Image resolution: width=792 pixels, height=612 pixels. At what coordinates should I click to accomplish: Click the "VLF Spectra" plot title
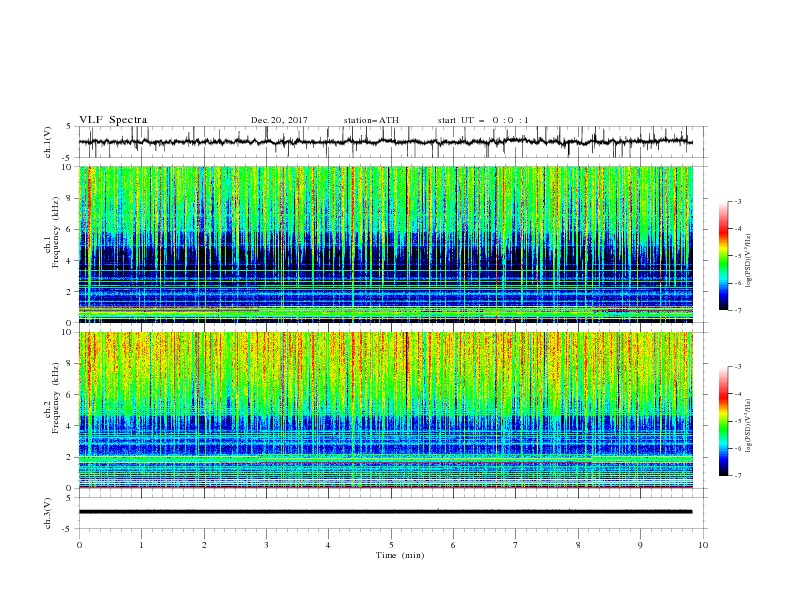click(113, 120)
